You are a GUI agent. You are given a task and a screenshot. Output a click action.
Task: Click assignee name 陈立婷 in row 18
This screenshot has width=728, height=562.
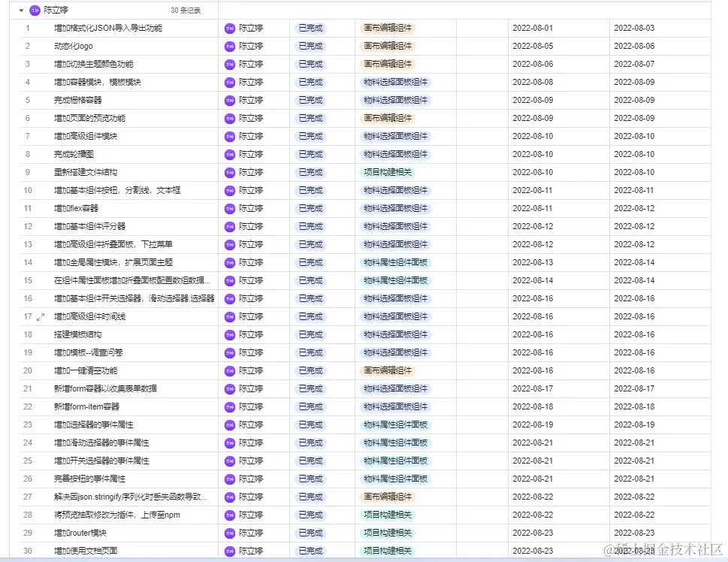[251, 334]
